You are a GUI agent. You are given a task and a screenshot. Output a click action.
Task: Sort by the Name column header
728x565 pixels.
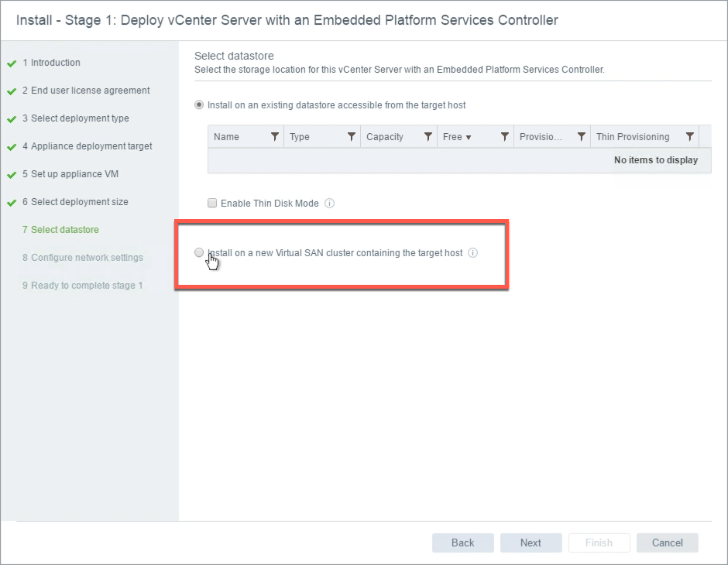click(x=227, y=137)
